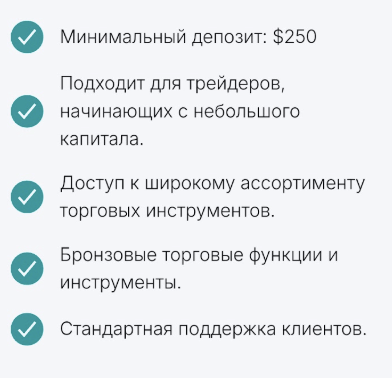Click the checkmark icon beside Минимальный депозит
This screenshot has width=392, height=378.
pos(27,37)
